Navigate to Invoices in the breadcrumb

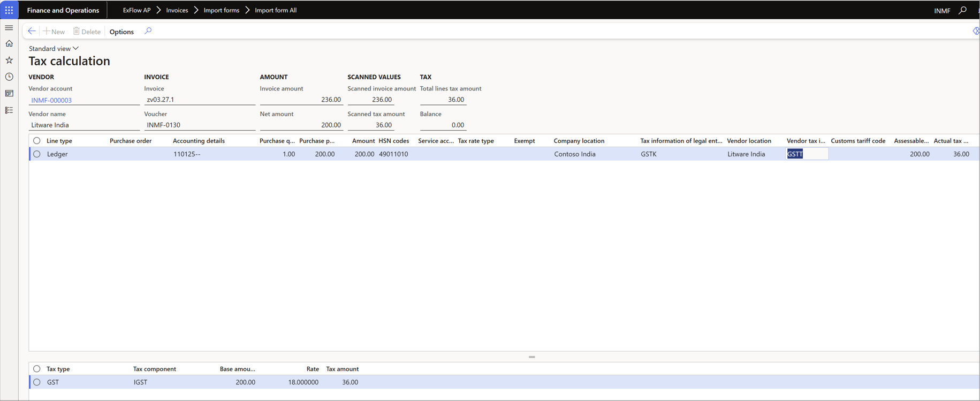click(177, 10)
